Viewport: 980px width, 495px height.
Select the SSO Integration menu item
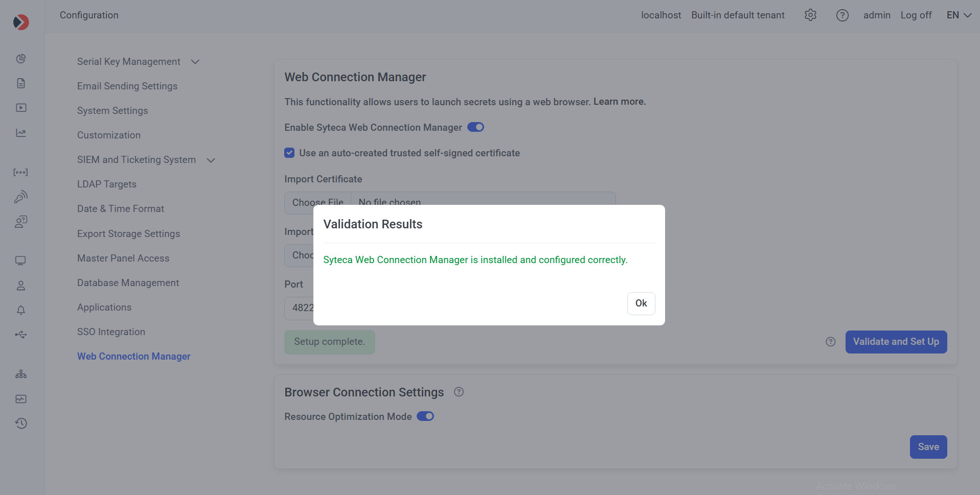point(111,332)
